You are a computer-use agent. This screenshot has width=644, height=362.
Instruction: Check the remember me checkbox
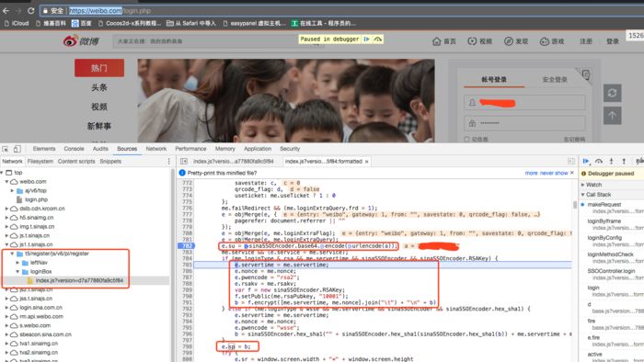466,140
